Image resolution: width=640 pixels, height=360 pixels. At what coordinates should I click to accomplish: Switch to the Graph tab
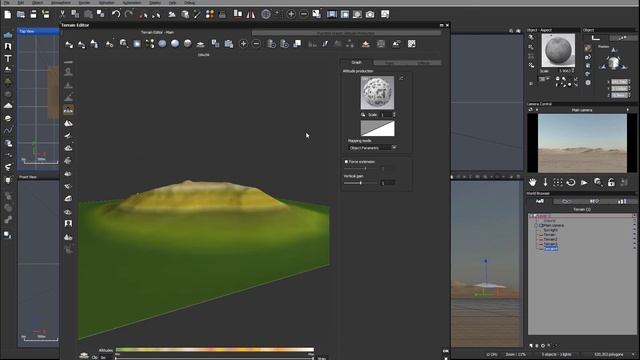(356, 62)
